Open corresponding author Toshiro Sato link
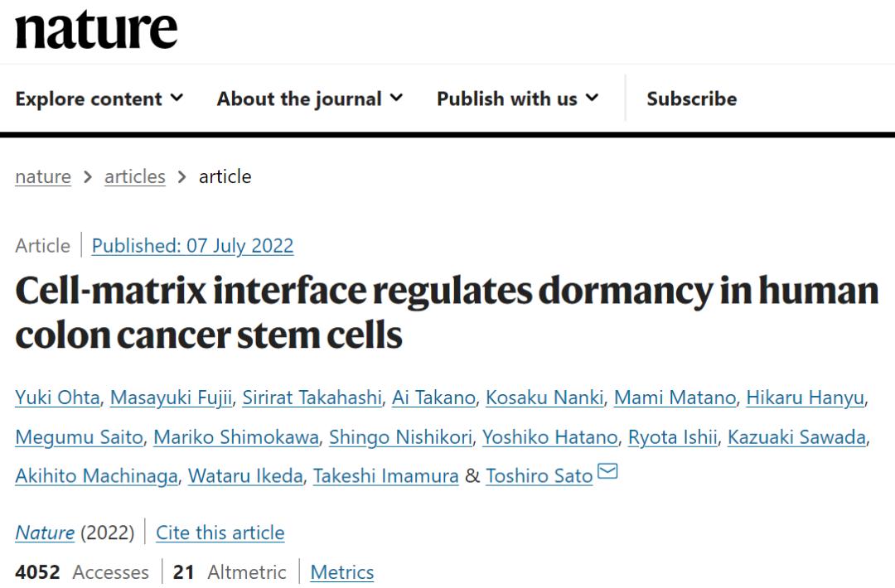895x588 pixels. pyautogui.click(x=539, y=476)
